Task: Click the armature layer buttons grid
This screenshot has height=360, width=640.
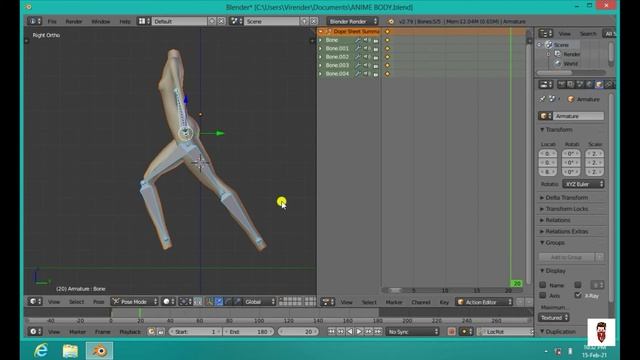Action: 297,302
